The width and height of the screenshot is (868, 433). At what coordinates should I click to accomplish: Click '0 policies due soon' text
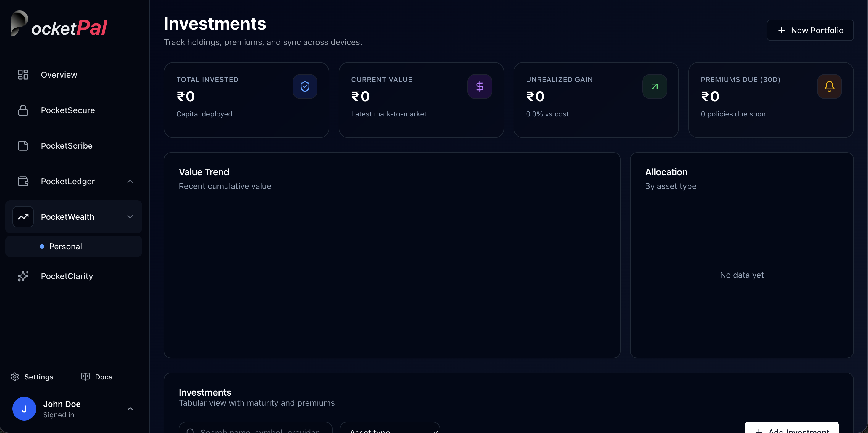pyautogui.click(x=733, y=114)
